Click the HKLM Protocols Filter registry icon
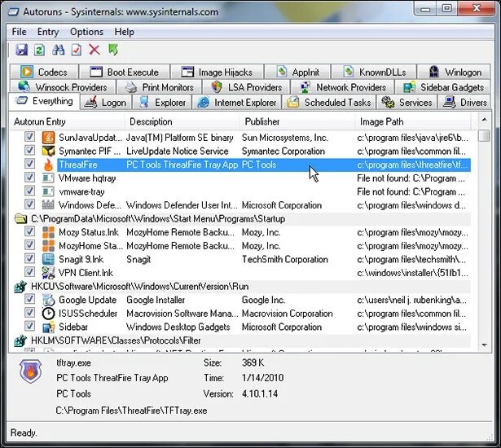The width and height of the screenshot is (501, 448). pyautogui.click(x=20, y=340)
